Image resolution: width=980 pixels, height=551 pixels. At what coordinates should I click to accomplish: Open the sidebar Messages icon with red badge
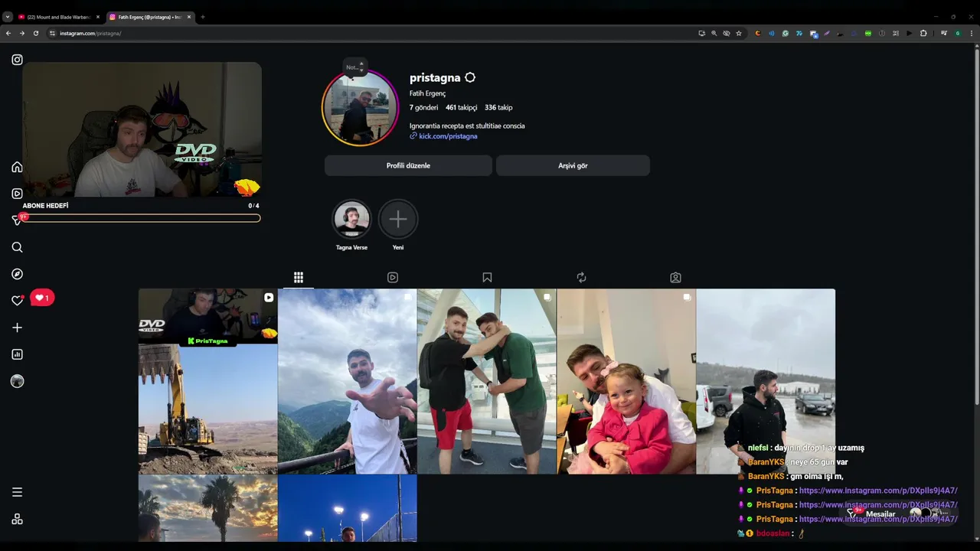tap(17, 220)
